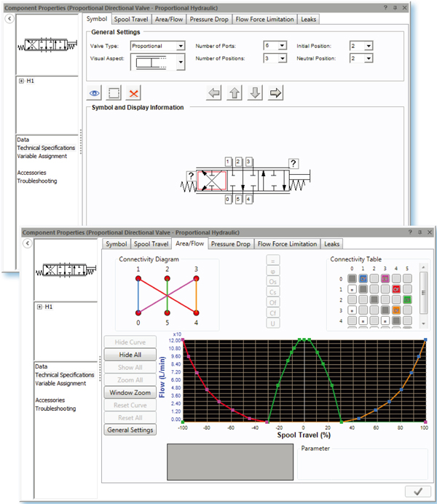The height and width of the screenshot is (504, 437).
Task: Click port label 0 below the valve symbol
Action: (x=228, y=199)
